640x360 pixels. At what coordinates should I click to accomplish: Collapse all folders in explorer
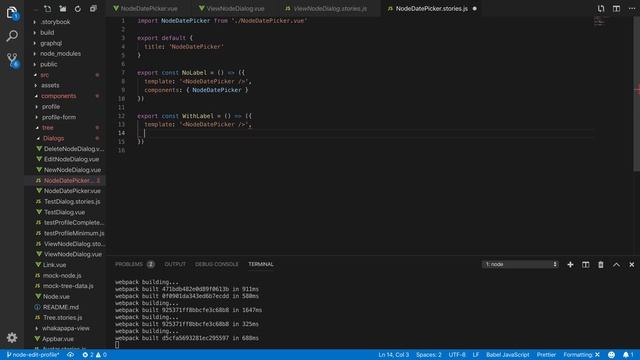coord(93,9)
